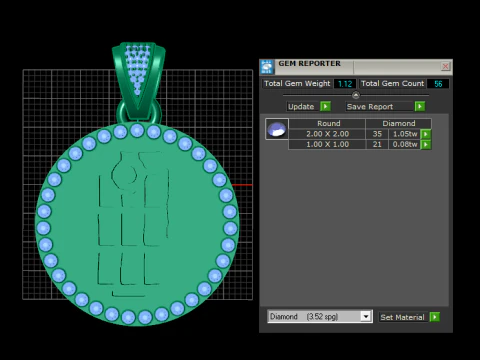Click the 21 gem count cell
Screen dimensions: 480x360
tap(377, 144)
